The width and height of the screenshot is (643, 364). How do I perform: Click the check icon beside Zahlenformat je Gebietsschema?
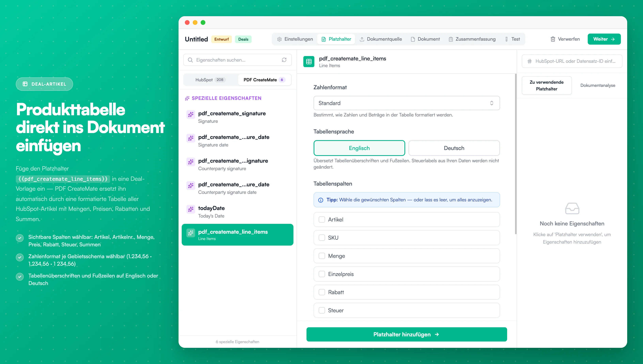tap(20, 257)
